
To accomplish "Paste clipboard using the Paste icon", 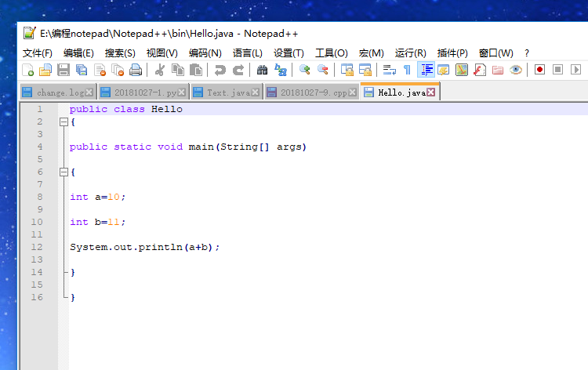I will pos(196,70).
